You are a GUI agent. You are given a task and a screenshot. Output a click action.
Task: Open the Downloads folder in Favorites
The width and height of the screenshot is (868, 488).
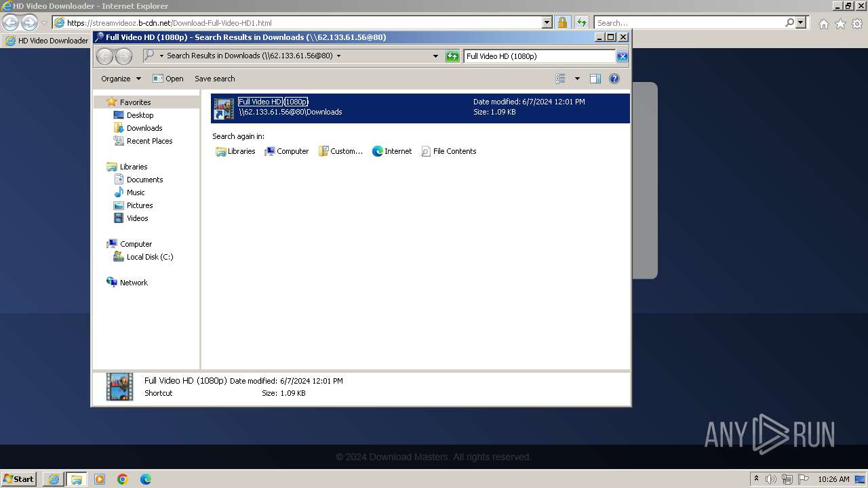[144, 128]
